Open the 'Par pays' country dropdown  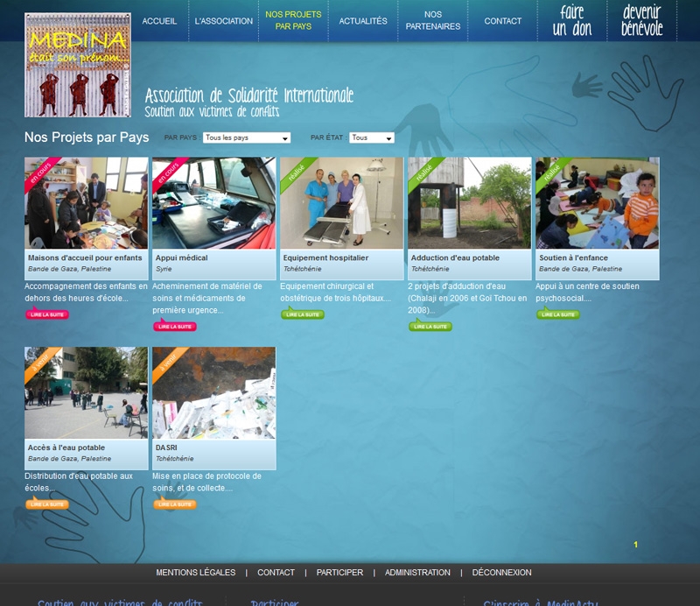[246, 138]
